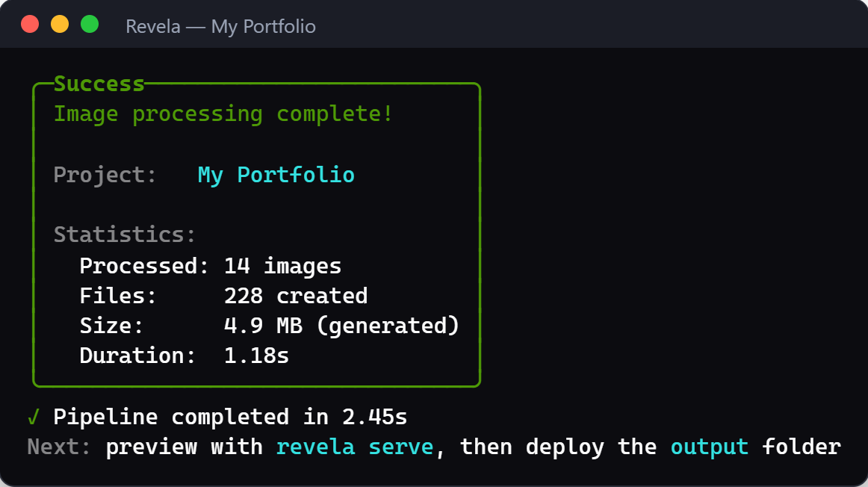This screenshot has width=868, height=487.
Task: Click the 'revela serve' command text
Action: pyautogui.click(x=355, y=447)
